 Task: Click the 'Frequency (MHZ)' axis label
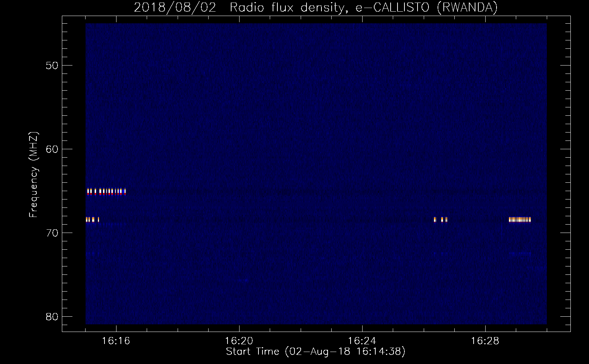(33, 175)
